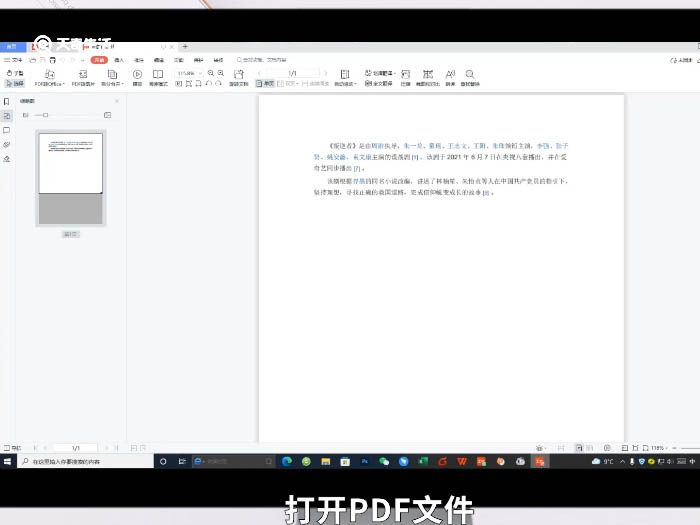Click the Annotate tool icon
The height and width of the screenshot is (525, 700).
[x=405, y=78]
